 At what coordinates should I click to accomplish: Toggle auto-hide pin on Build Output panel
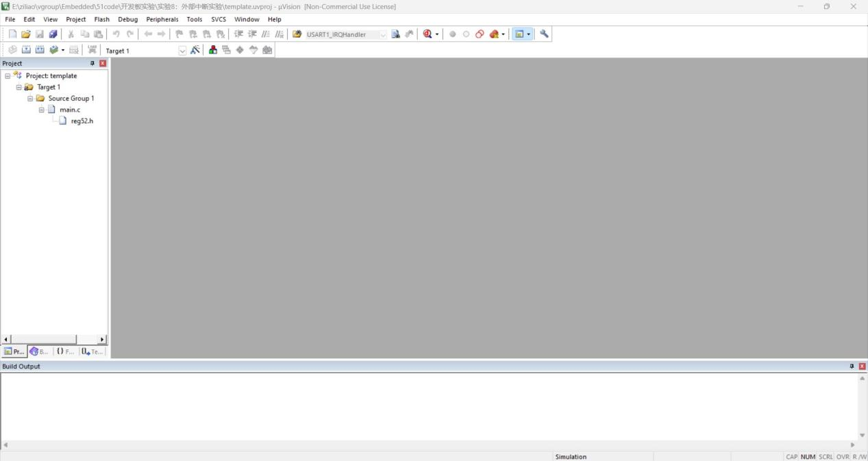pyautogui.click(x=852, y=366)
